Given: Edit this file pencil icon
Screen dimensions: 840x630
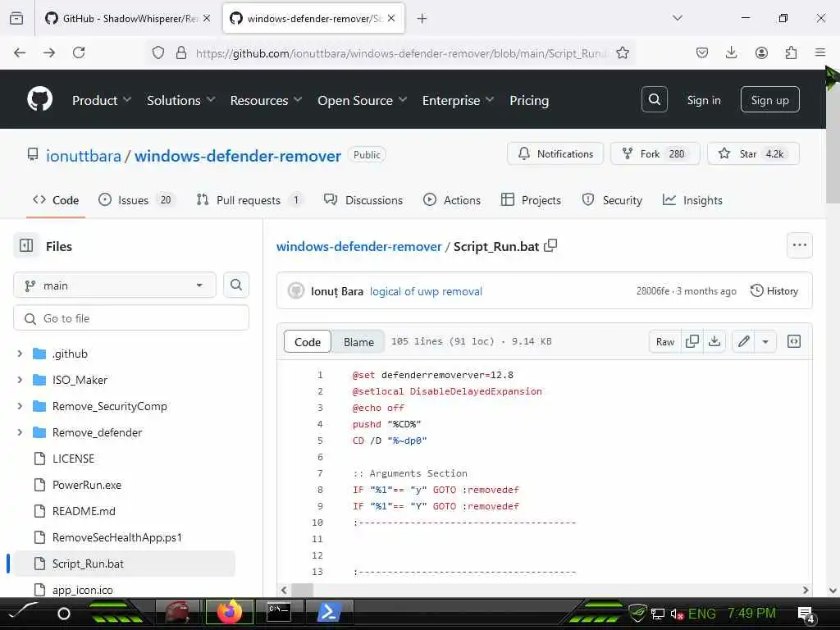Looking at the screenshot, I should [x=743, y=341].
